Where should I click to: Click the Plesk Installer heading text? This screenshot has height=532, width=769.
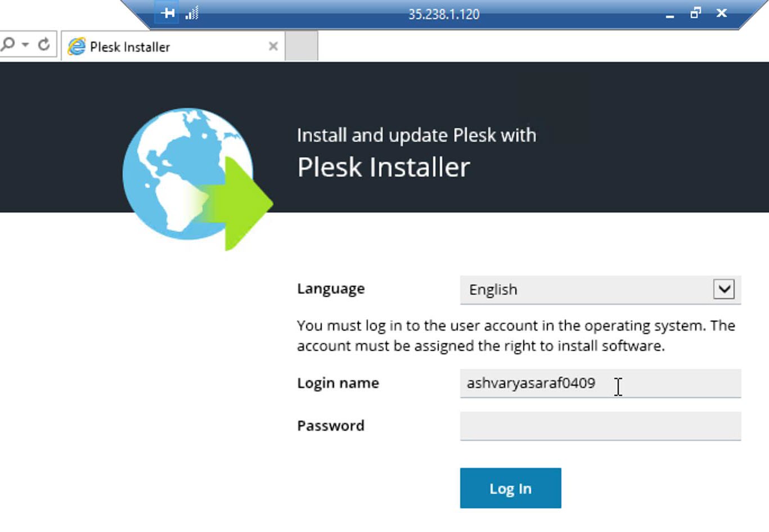(x=384, y=167)
